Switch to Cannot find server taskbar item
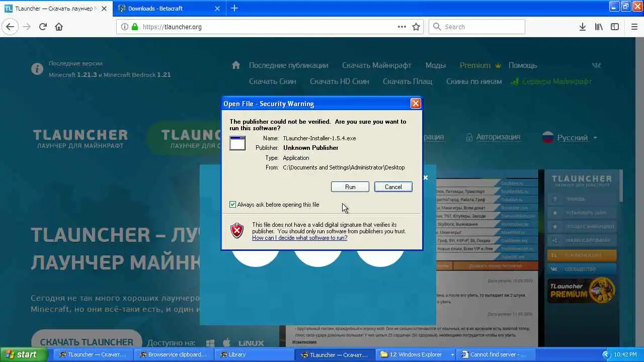Viewport: 644px width, 362px height. [x=497, y=354]
